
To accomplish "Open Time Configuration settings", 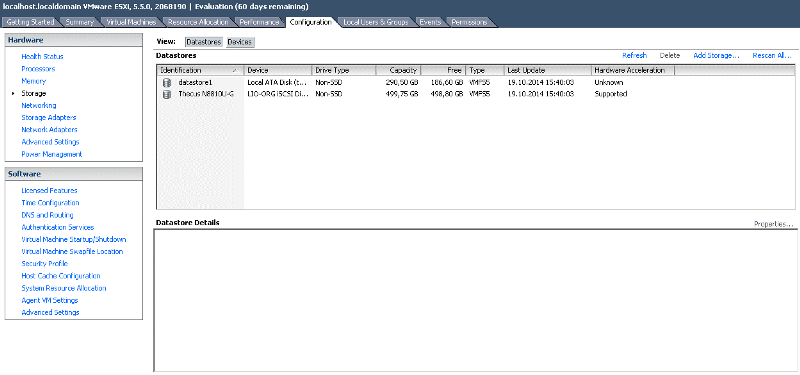I will click(51, 203).
